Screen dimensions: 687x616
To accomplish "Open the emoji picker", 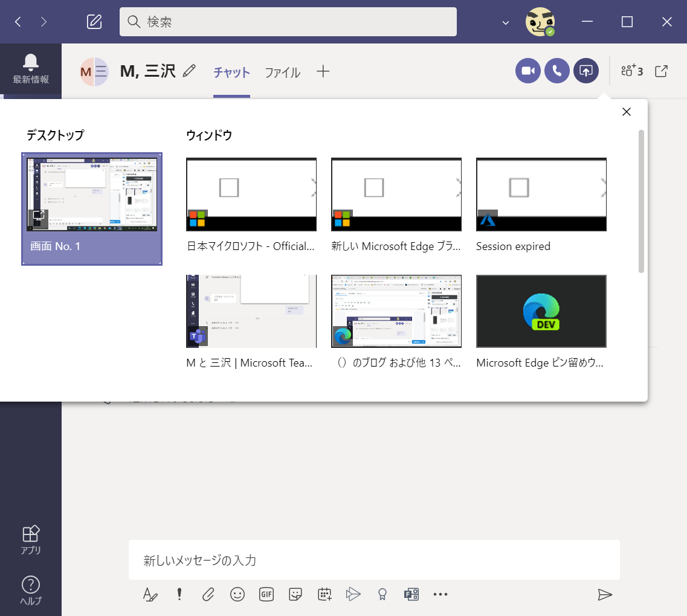I will click(237, 594).
